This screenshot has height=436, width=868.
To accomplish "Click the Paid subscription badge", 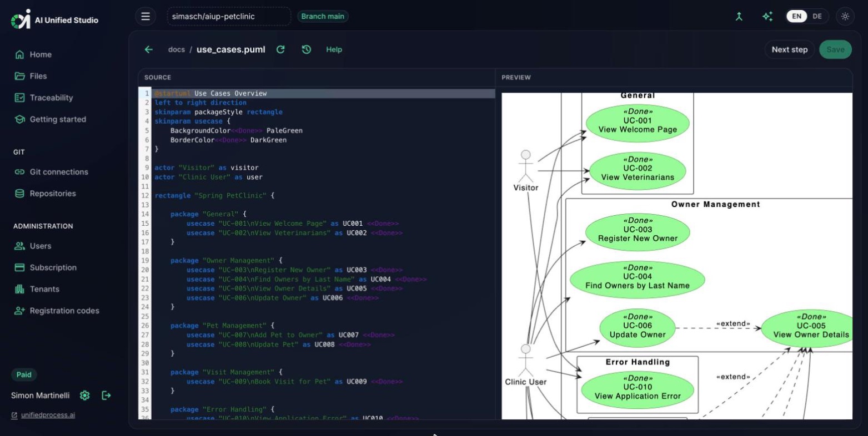I will click(x=24, y=374).
